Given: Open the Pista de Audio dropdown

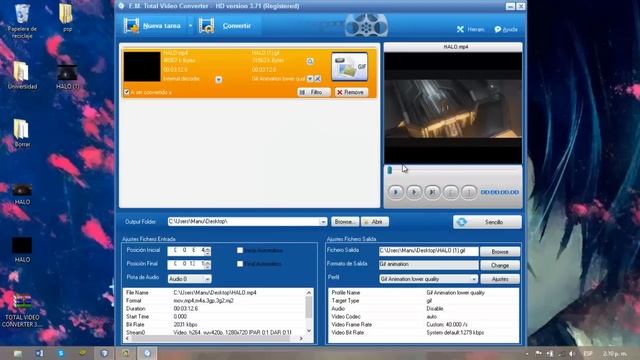Looking at the screenshot, I should click(189, 279).
